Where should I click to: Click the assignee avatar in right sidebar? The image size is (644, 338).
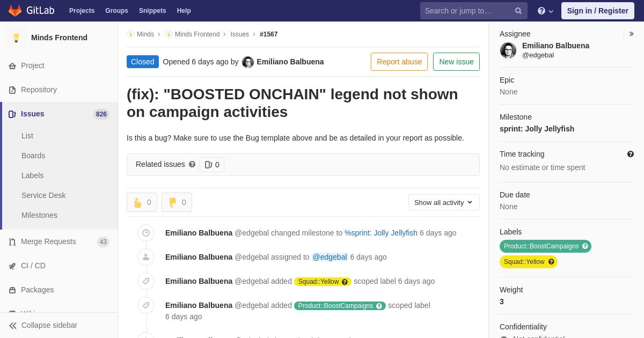[508, 50]
